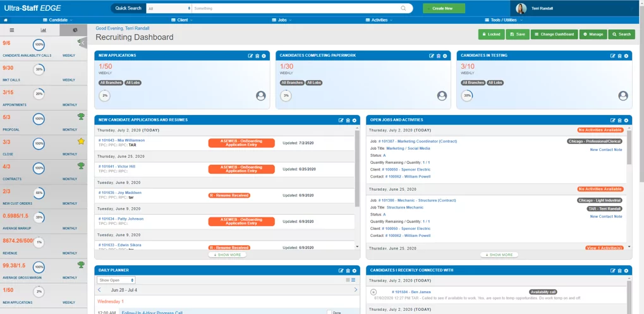Open gear for Candidates I Recently Connected With
Viewport: 644px width, 314px height.
[x=626, y=270]
